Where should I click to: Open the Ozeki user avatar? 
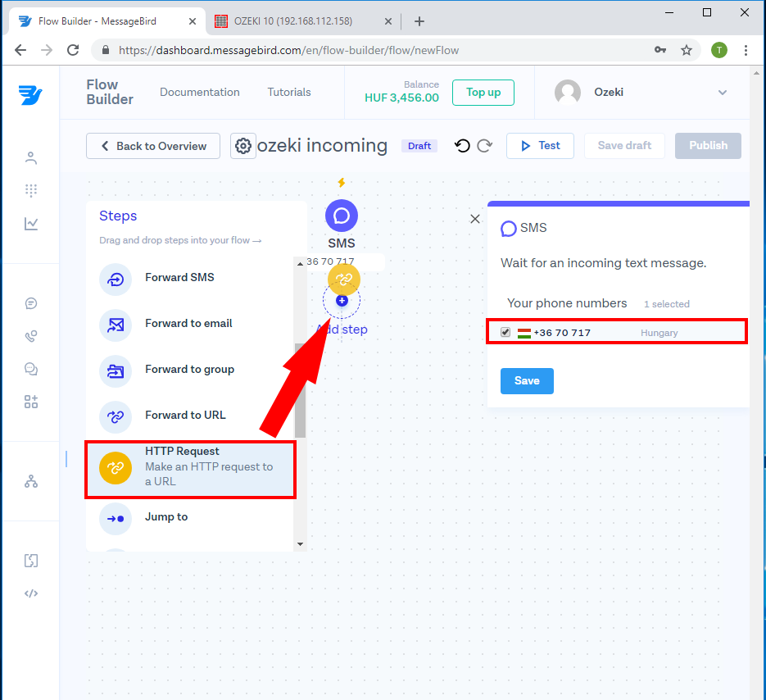[568, 93]
